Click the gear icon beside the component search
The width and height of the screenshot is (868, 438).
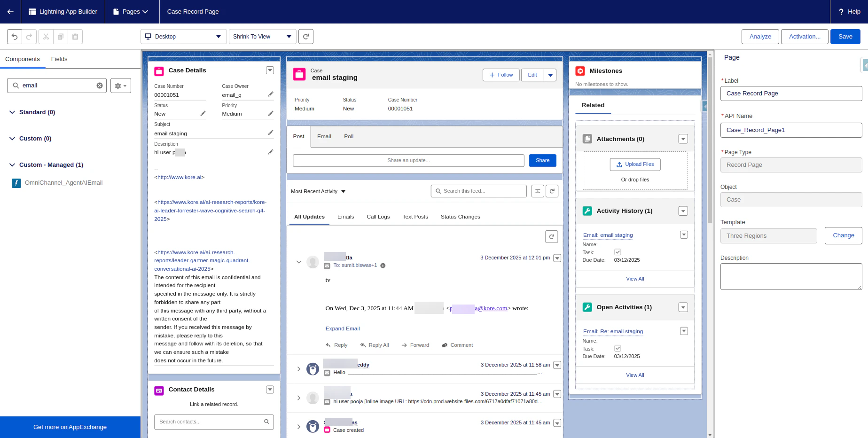[117, 86]
